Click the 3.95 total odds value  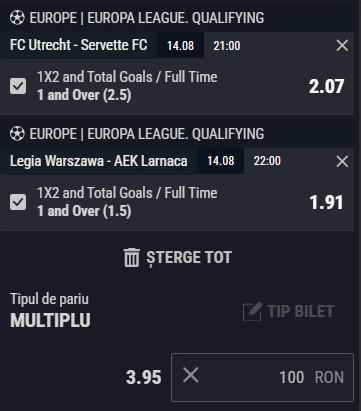coord(144,377)
